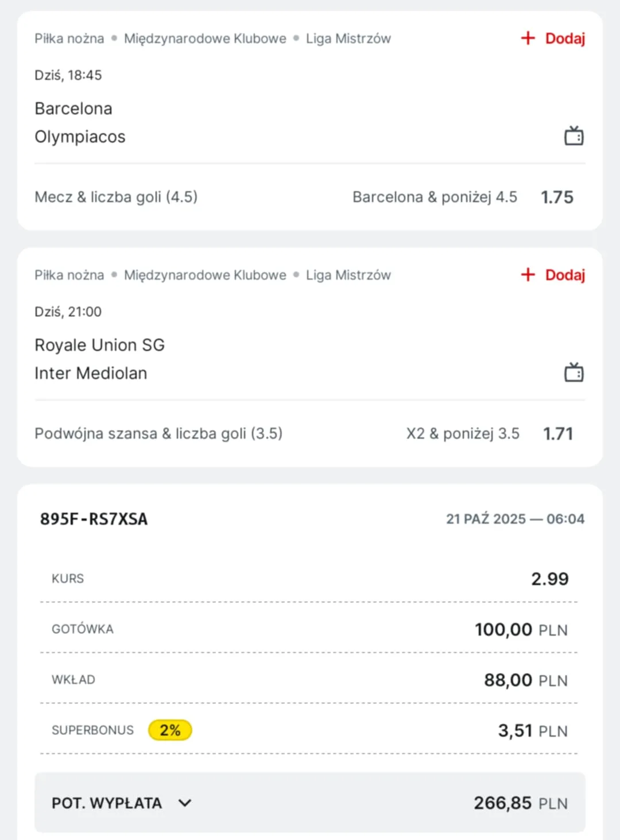Open Liga Mistrzów breadcrumb in the Royale Union card

[348, 275]
